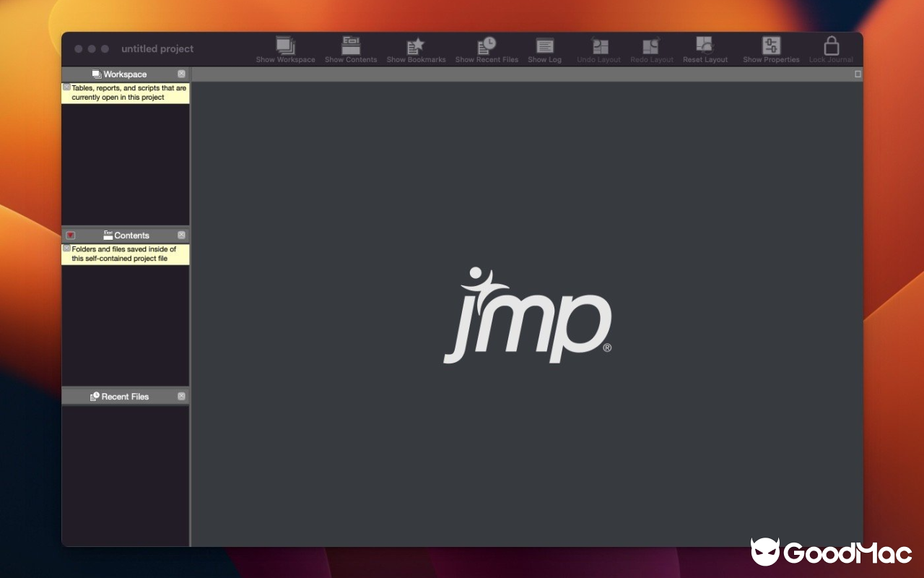Click the Show Recent Files toolbar icon
This screenshot has width=924, height=578.
coord(487,45)
